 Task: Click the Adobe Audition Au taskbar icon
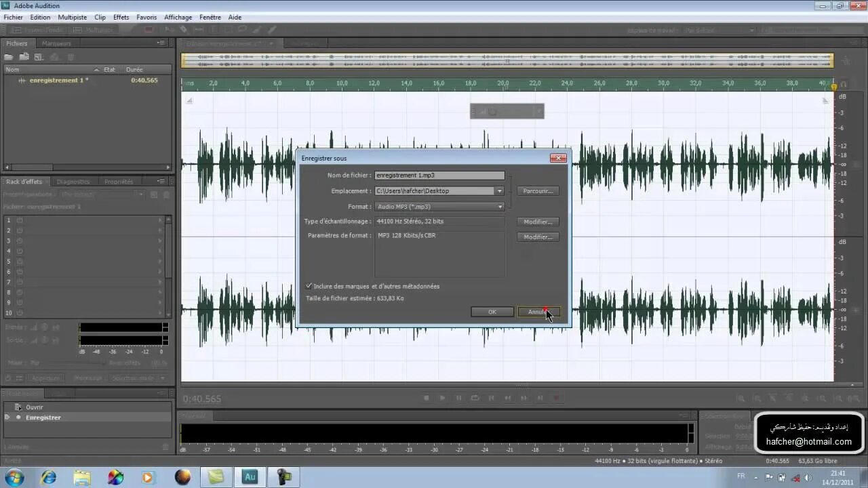point(249,477)
